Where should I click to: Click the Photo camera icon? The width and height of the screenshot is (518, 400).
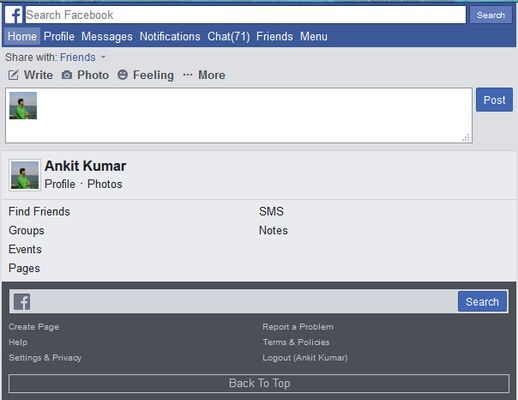click(x=67, y=75)
